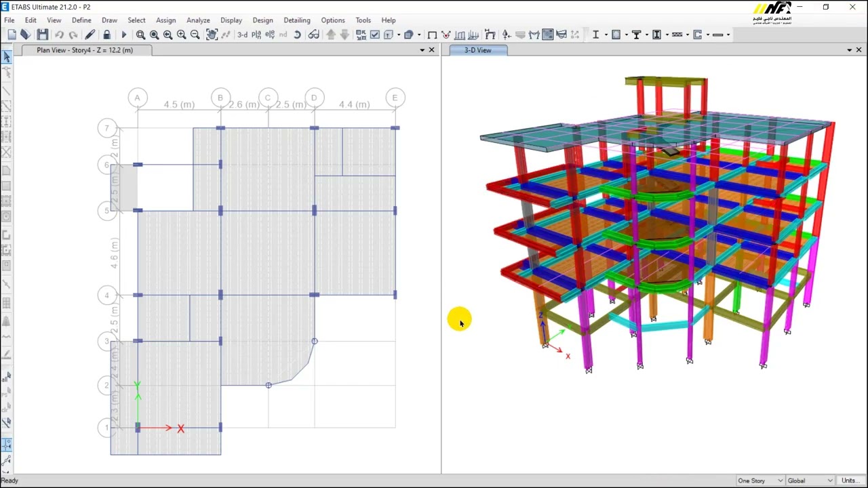Click the Undo arrow icon
Screen dimensions: 868x488
59,35
